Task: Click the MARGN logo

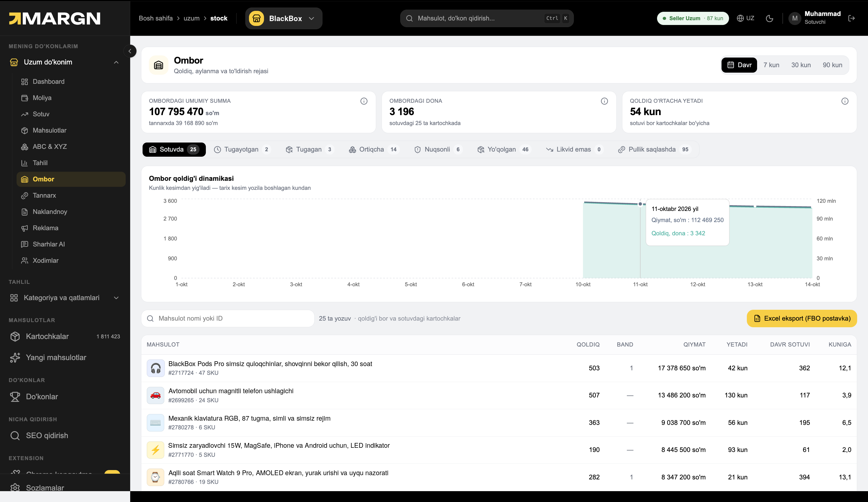Action: pos(55,18)
